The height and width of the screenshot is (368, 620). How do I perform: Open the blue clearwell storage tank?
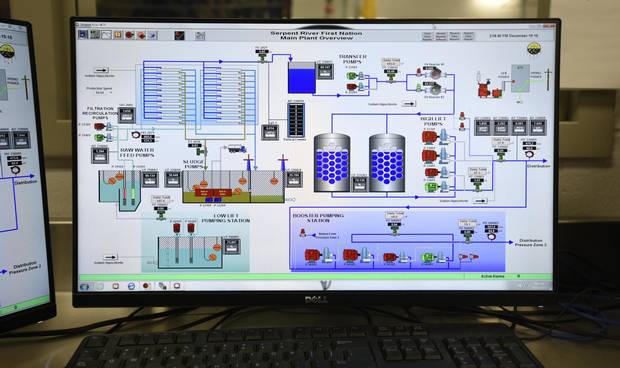(302, 77)
